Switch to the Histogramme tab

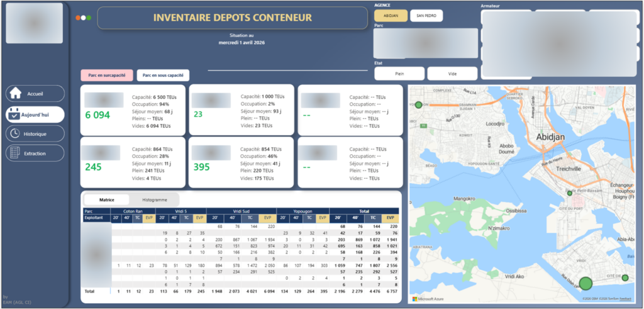pos(155,199)
